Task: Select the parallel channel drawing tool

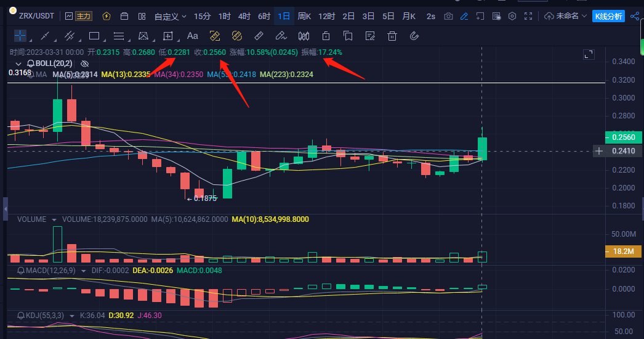Action: [70, 36]
